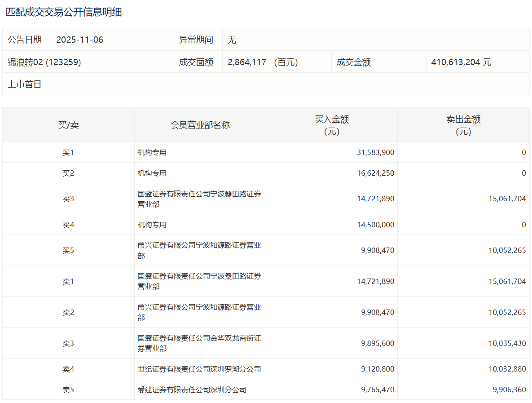Select the buy amount 31,583,900
The width and height of the screenshot is (532, 403).
pos(375,152)
